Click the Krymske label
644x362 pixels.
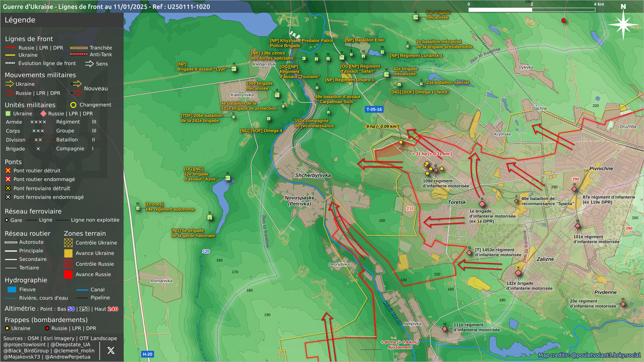point(503,134)
